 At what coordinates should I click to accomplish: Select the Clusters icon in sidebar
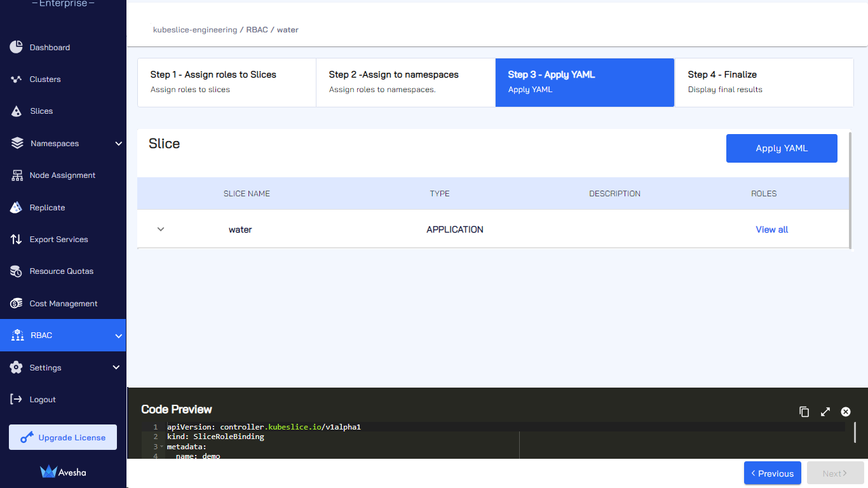click(x=17, y=79)
